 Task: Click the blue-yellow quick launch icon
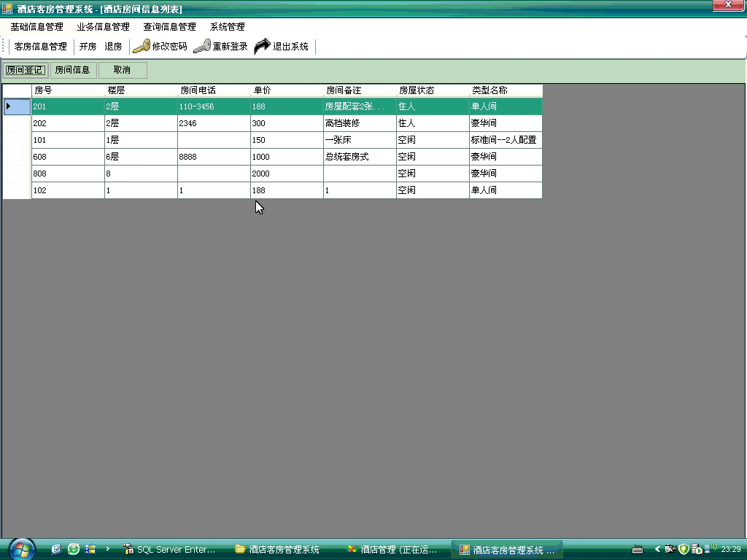(90, 549)
